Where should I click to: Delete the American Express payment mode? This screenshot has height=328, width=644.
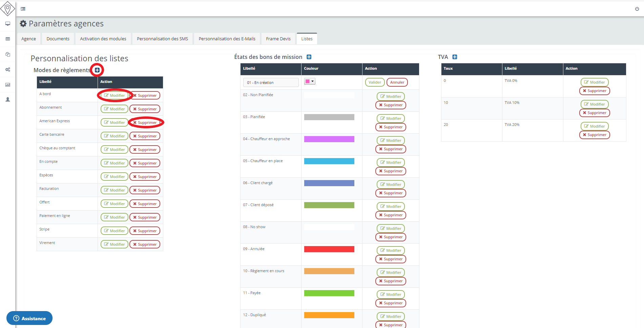(145, 123)
